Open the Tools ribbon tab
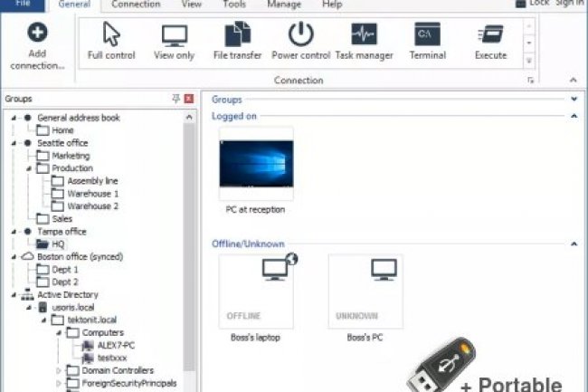Viewport: 588px width, 392px height. pyautogui.click(x=234, y=5)
